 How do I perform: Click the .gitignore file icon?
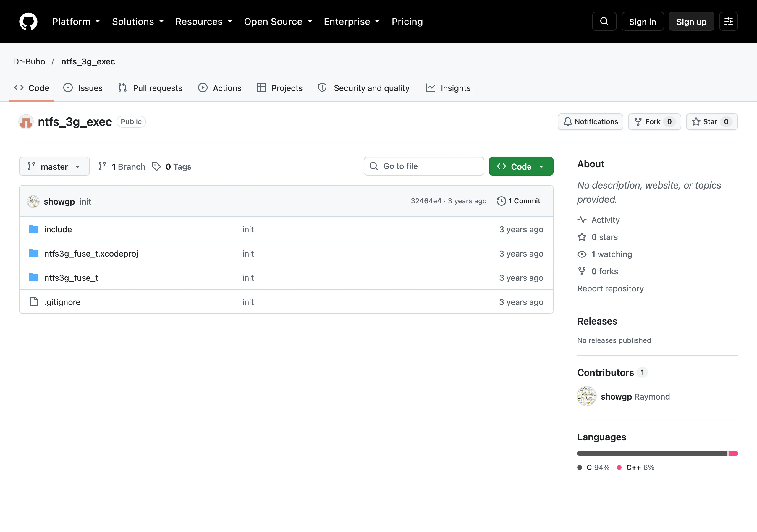[x=34, y=301]
